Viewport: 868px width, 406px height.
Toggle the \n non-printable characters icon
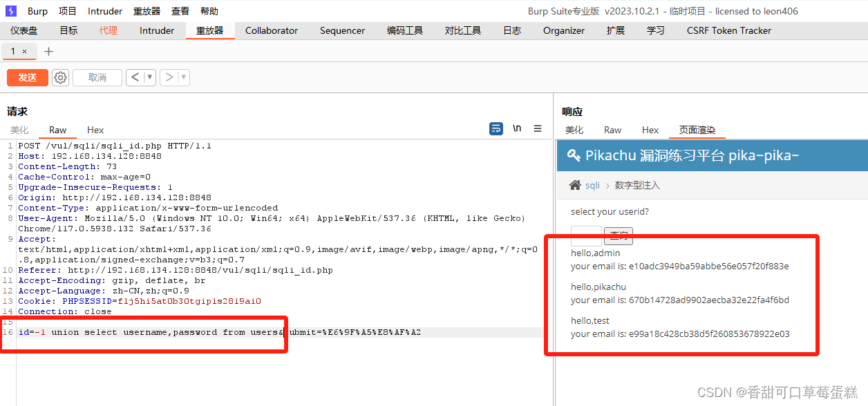tap(517, 129)
